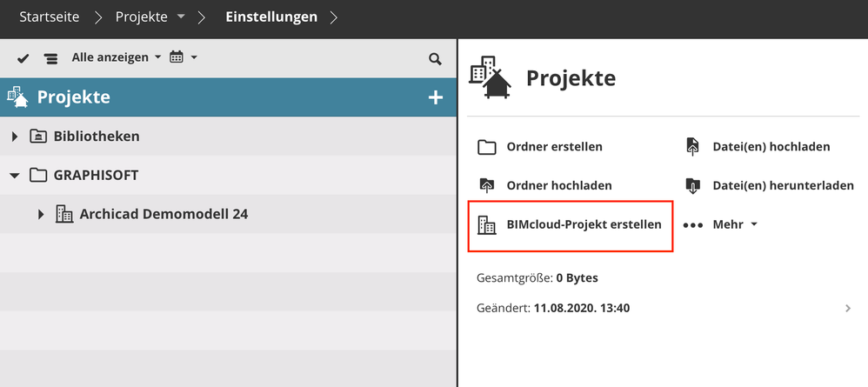Open the Projekte breadcrumb dropdown arrow

coord(181,17)
